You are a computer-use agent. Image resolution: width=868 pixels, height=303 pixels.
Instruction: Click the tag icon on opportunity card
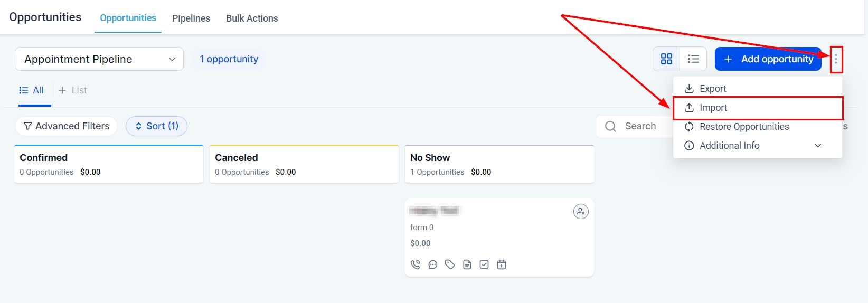point(450,264)
